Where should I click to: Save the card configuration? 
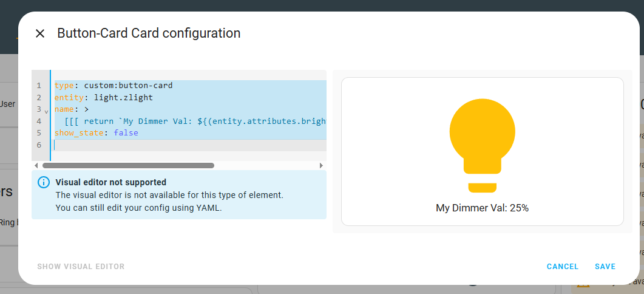tap(605, 267)
